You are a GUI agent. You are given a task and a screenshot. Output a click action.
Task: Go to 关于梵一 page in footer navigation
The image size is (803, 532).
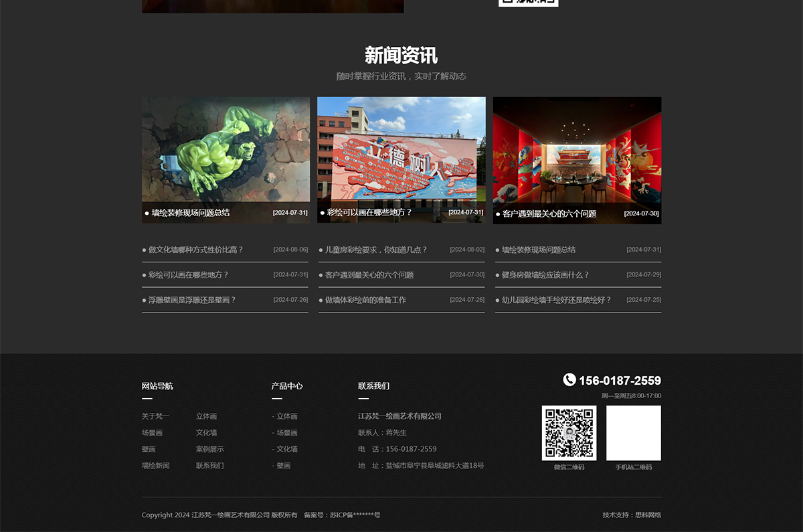tap(155, 416)
